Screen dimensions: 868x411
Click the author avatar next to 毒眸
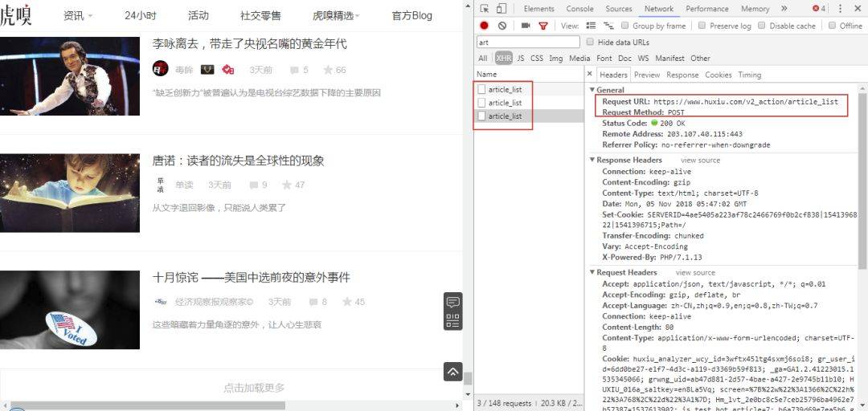coord(161,68)
